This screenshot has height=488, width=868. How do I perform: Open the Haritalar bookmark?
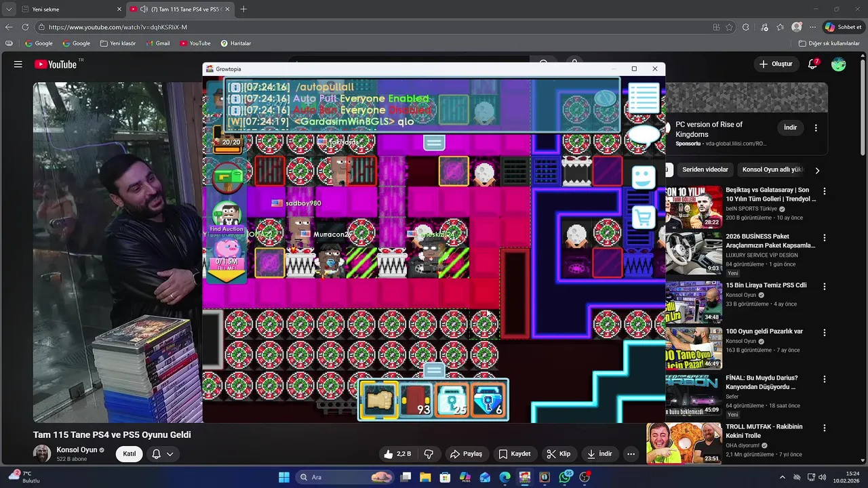click(x=235, y=43)
